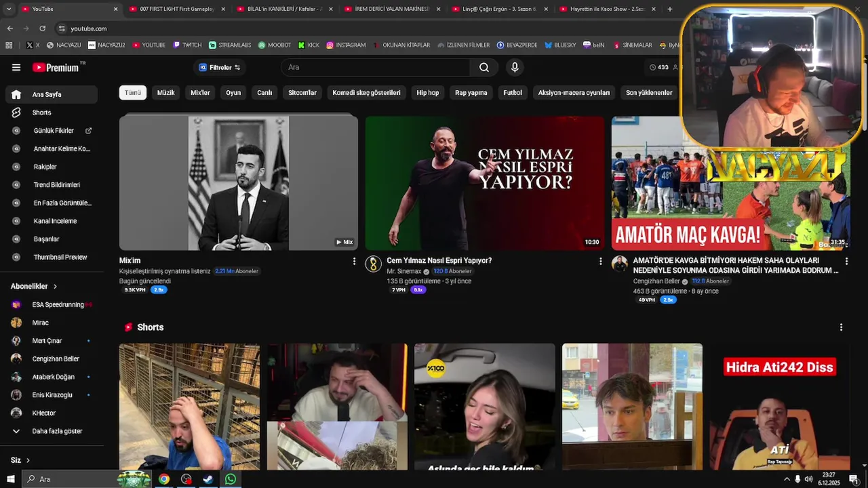Expand Daha fazla göster in subscriptions
Image resolution: width=868 pixels, height=488 pixels.
point(52,431)
